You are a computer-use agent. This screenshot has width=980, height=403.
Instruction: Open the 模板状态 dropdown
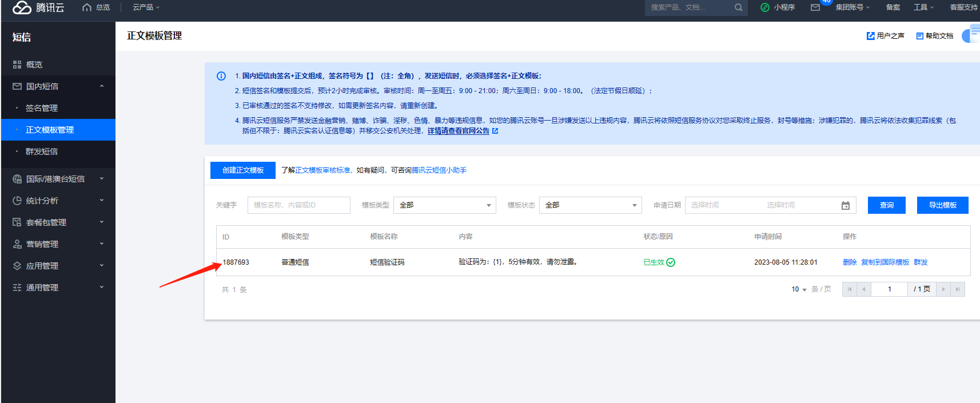pos(591,205)
